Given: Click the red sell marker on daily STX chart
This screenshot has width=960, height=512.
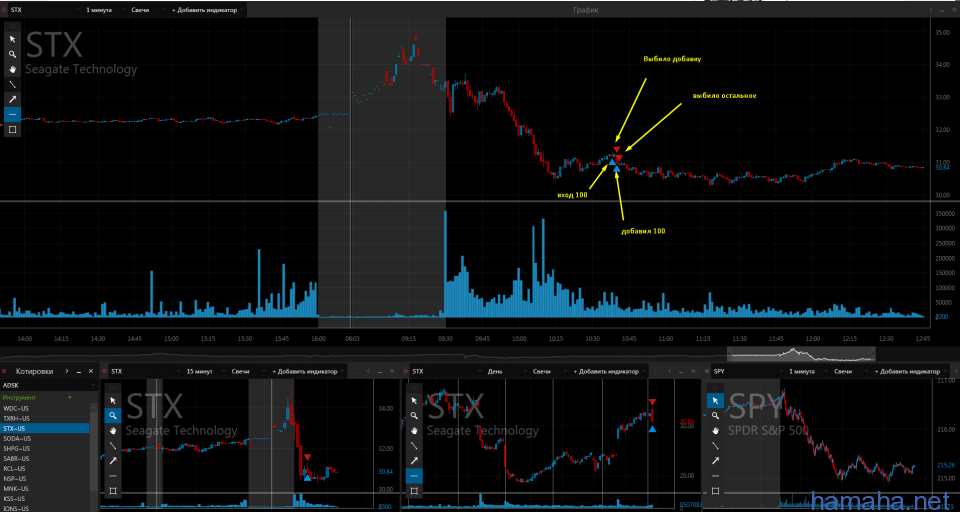Looking at the screenshot, I should click(652, 402).
